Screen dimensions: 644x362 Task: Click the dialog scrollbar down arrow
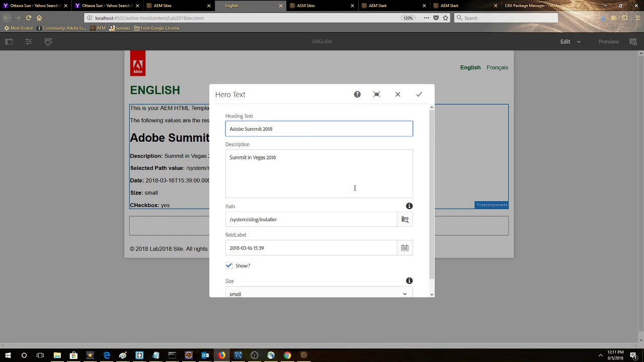click(x=431, y=294)
